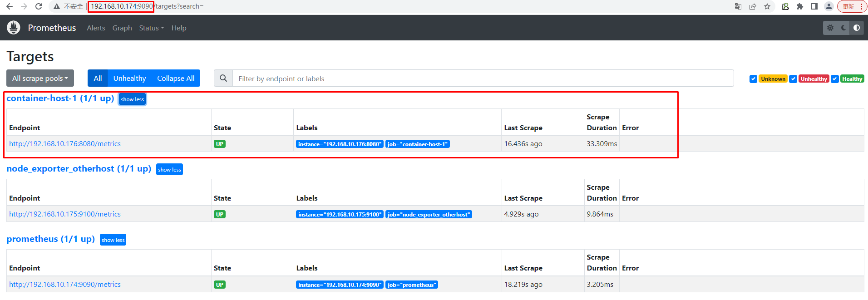Viewport: 868px width, 300px height.
Task: Click the instance="192.168.10.175:9100" label badge
Action: pos(340,214)
